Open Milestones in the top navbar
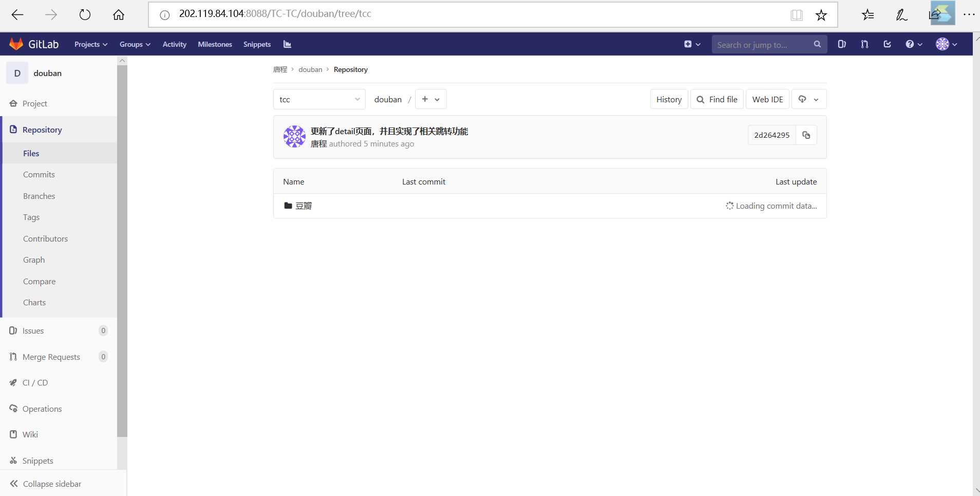This screenshot has width=980, height=496. pos(215,44)
